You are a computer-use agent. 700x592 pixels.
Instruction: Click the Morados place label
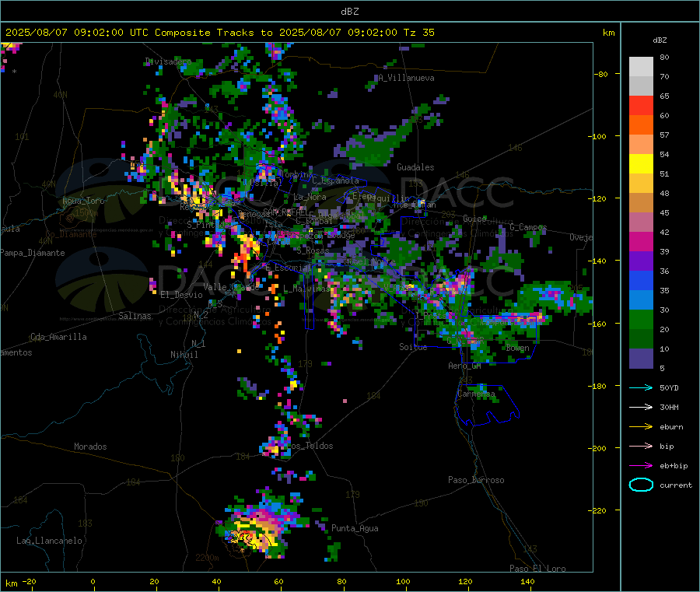[90, 447]
